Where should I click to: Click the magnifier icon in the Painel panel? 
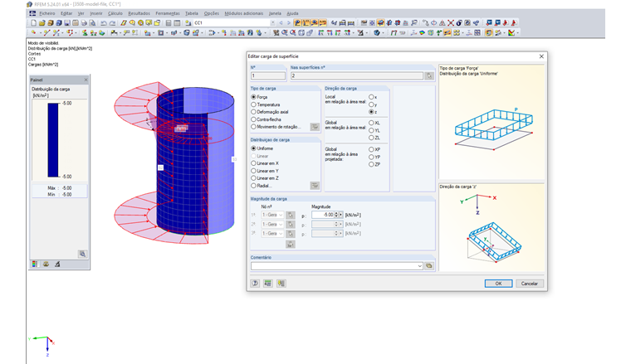click(82, 254)
